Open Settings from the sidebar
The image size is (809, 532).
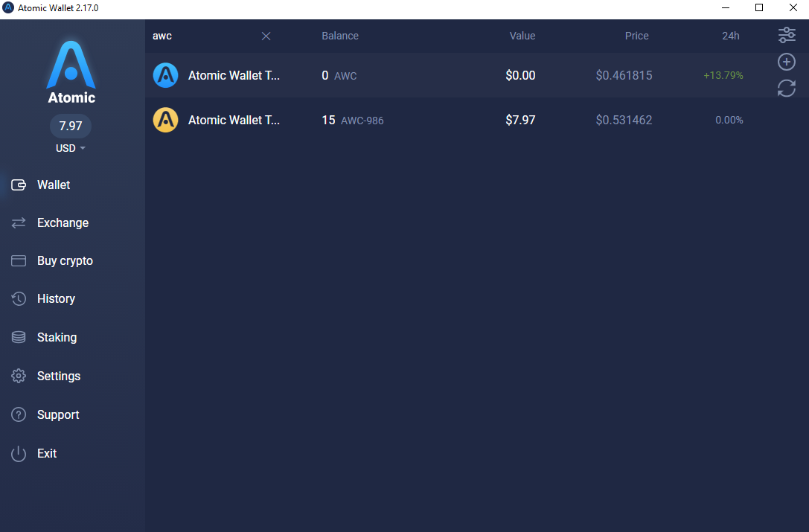tap(59, 376)
